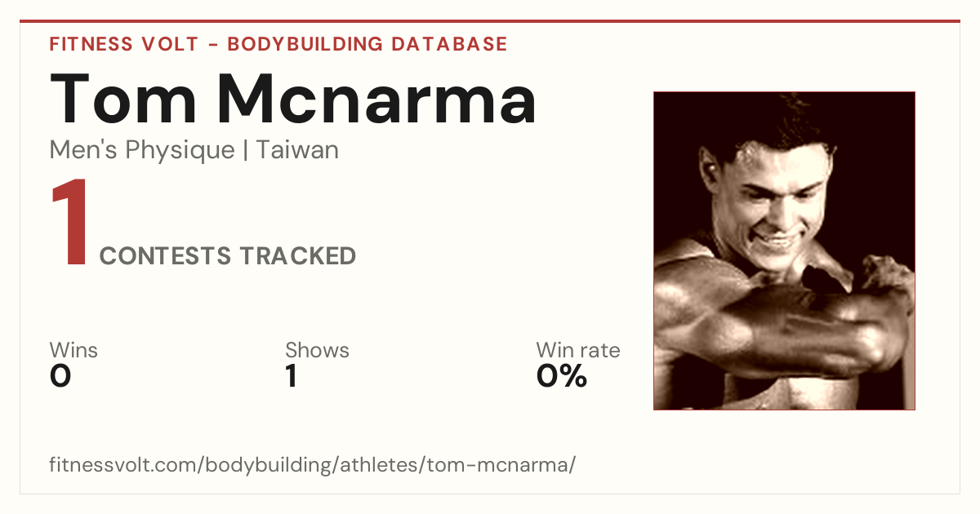Click the Shows label
Screen dimensions: 980x514
[x=317, y=351]
